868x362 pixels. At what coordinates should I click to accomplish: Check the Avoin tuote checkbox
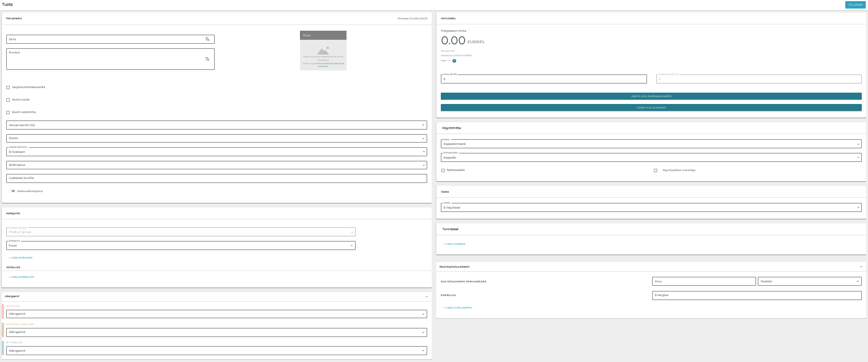tap(8, 100)
